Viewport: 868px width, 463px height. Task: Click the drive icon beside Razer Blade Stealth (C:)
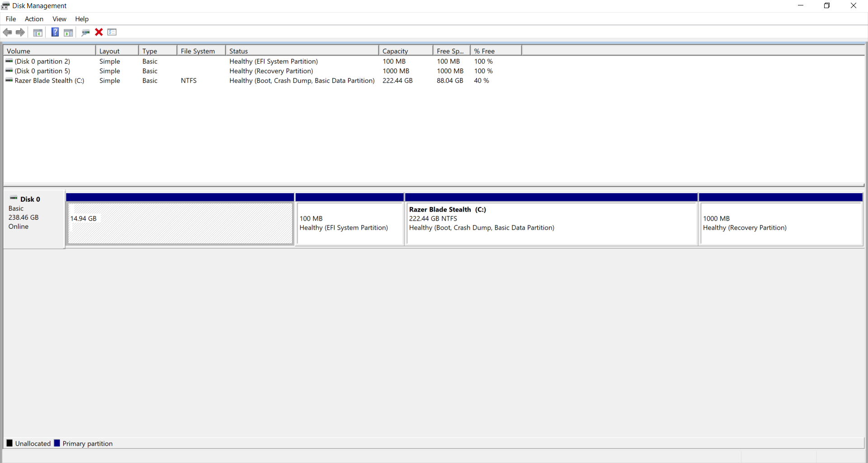pyautogui.click(x=9, y=80)
